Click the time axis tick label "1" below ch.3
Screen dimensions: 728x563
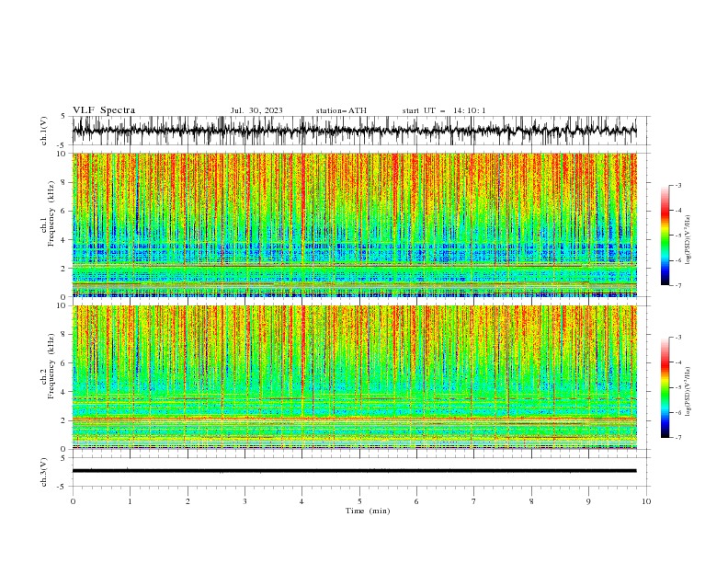130,501
